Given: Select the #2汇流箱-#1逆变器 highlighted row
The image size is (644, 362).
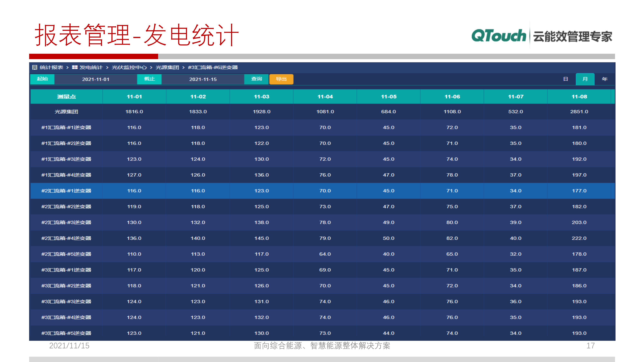Looking at the screenshot, I should [66, 191].
